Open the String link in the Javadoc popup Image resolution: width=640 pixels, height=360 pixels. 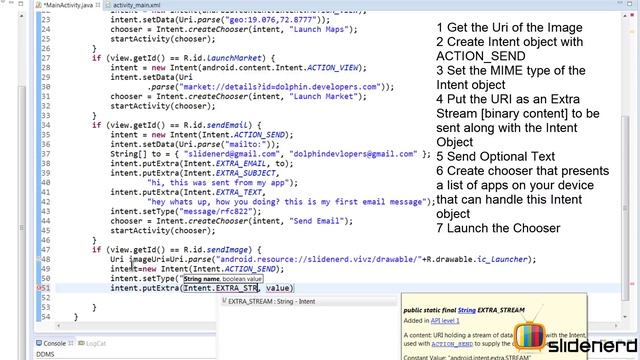tap(467, 310)
